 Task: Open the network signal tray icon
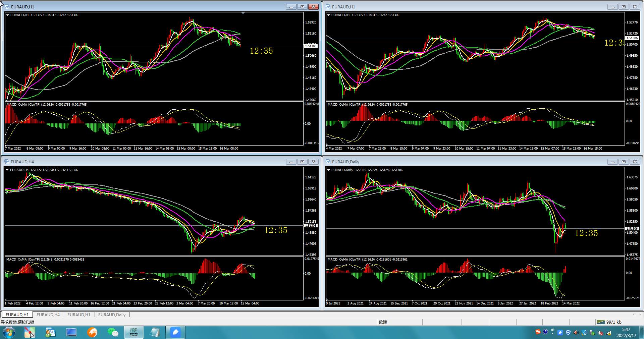tap(608, 333)
